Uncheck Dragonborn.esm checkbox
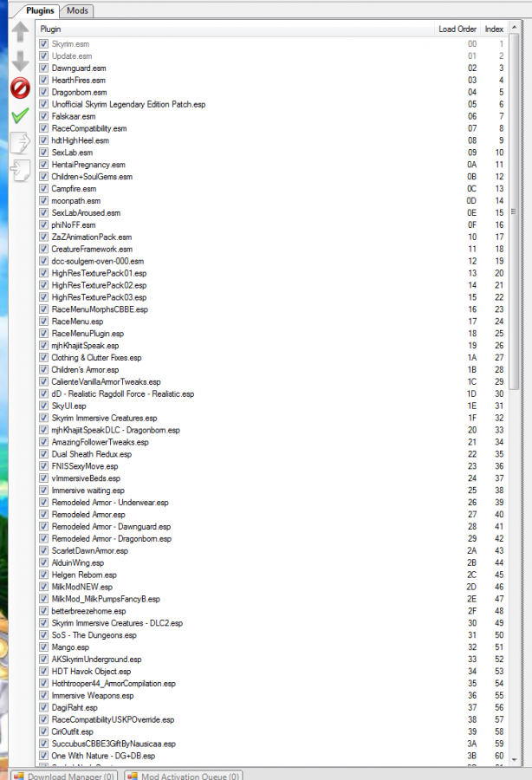 [43, 92]
